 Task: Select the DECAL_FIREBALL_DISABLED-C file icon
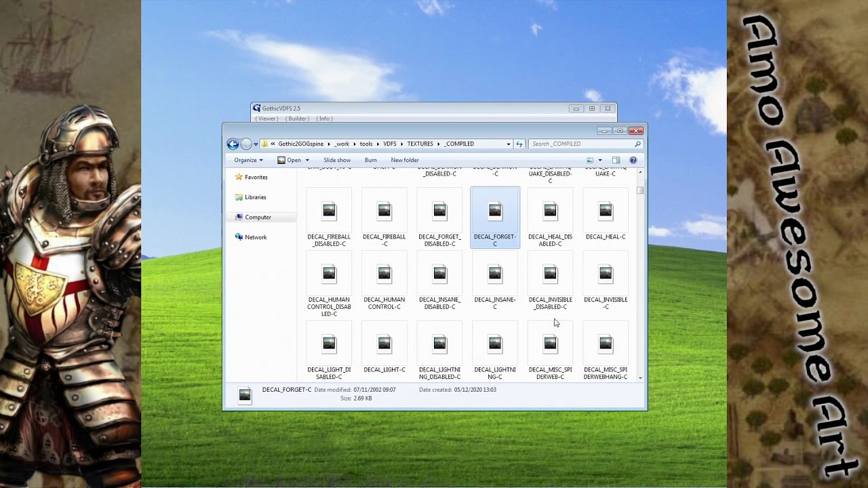coord(329,211)
